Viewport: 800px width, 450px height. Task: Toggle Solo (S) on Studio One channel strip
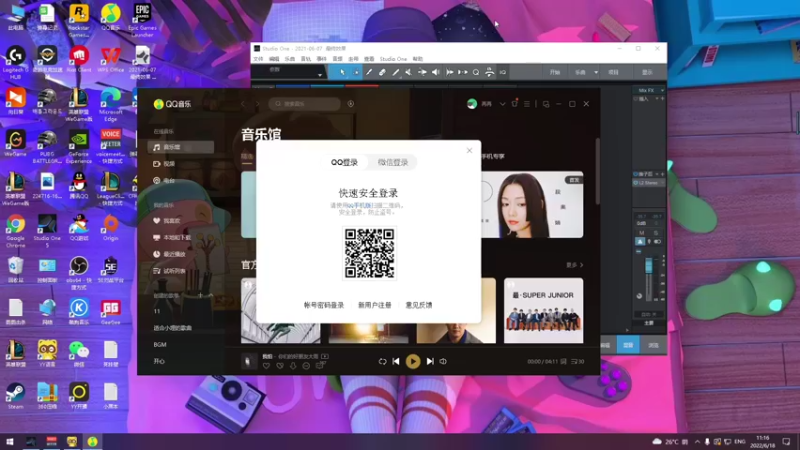(x=656, y=233)
